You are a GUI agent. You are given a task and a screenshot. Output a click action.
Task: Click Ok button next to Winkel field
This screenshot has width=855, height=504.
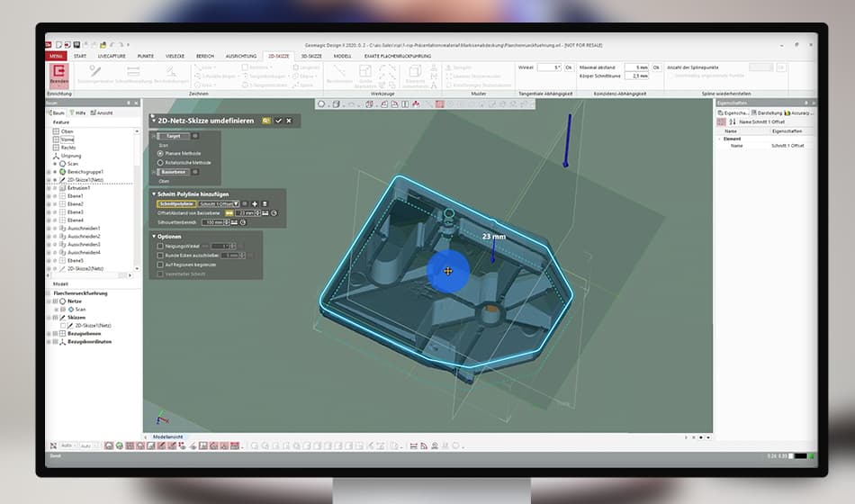click(569, 67)
